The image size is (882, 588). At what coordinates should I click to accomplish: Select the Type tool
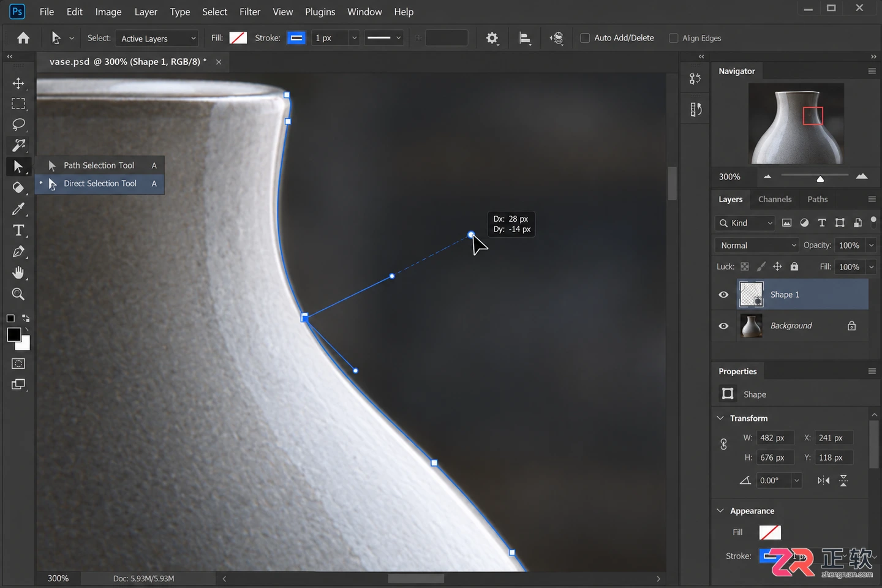18,230
